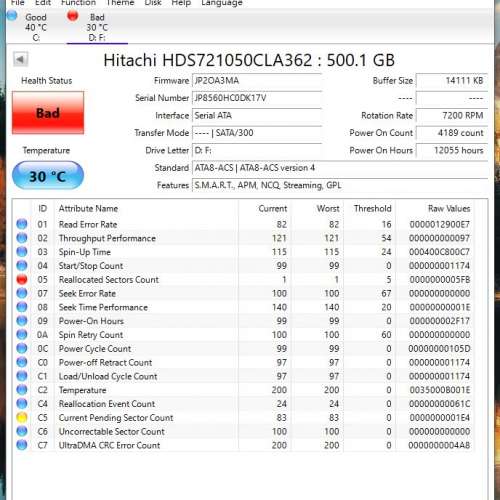Click the Drive Letter field D: F:

[257, 150]
